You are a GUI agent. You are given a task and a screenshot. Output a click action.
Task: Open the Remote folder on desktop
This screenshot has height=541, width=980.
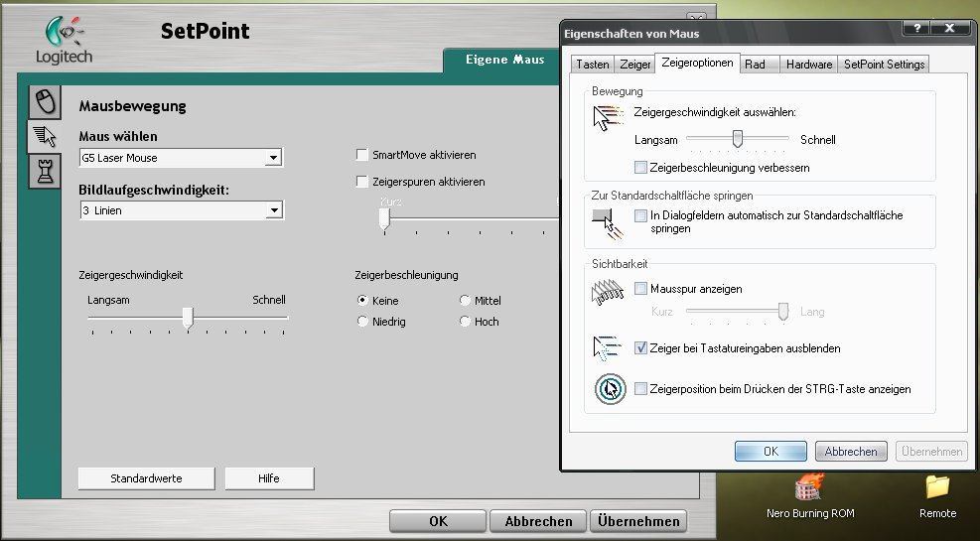(937, 497)
